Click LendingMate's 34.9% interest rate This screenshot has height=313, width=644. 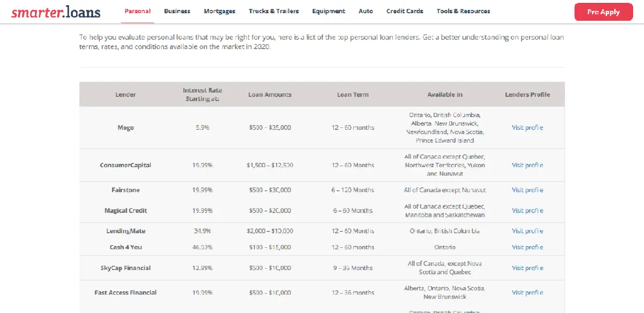pyautogui.click(x=202, y=231)
